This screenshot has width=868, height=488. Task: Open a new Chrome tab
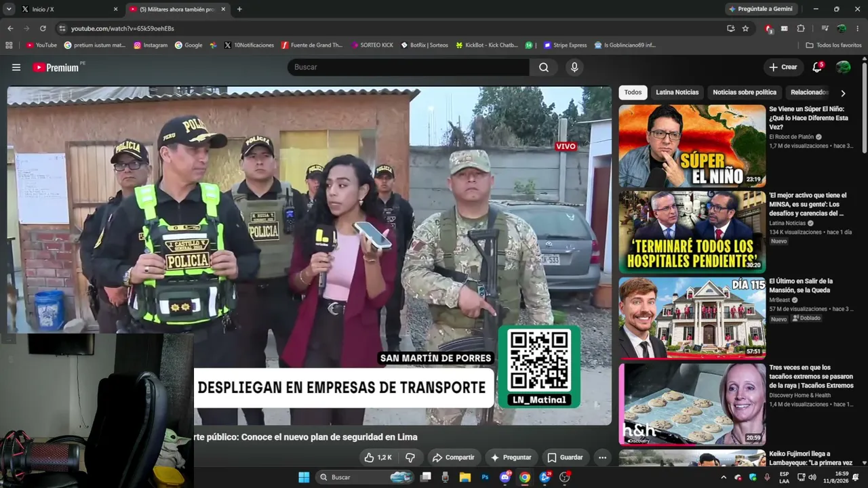coord(239,9)
